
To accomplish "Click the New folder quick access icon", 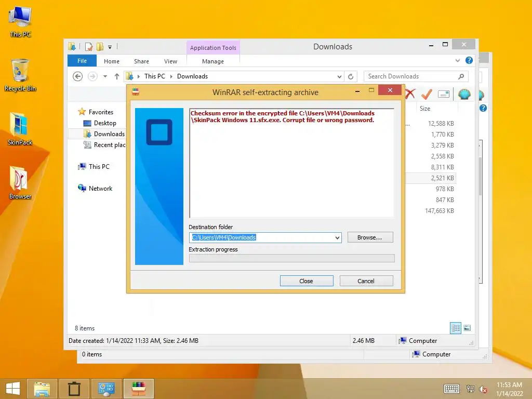I will pyautogui.click(x=100, y=46).
